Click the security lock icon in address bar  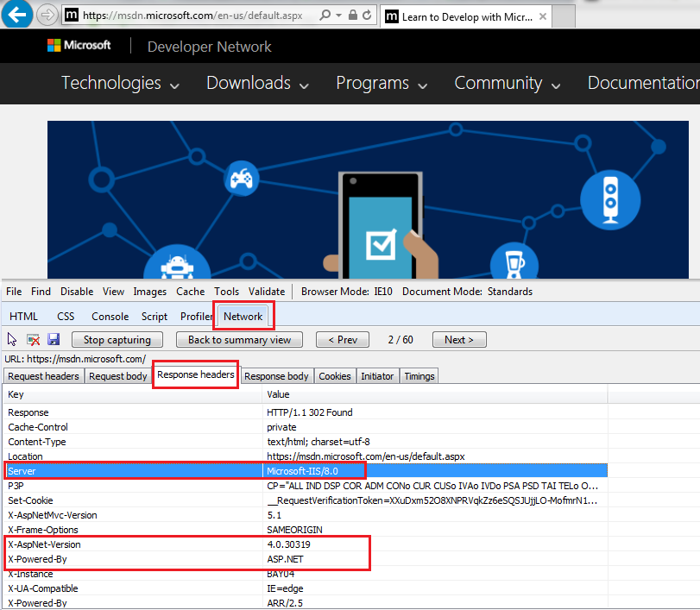(x=351, y=16)
